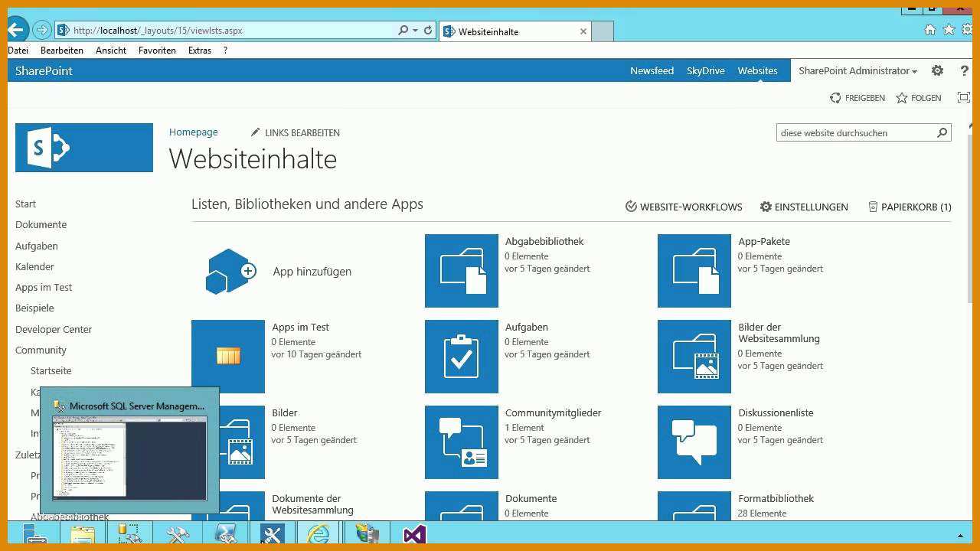Viewport: 980px width, 551px height.
Task: Open PAPIERKORB (1)
Action: click(x=910, y=207)
